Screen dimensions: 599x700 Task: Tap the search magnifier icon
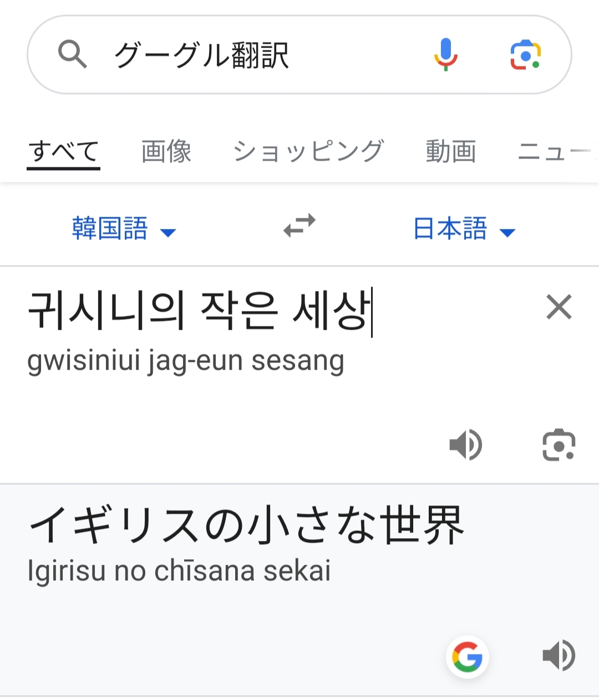73,54
